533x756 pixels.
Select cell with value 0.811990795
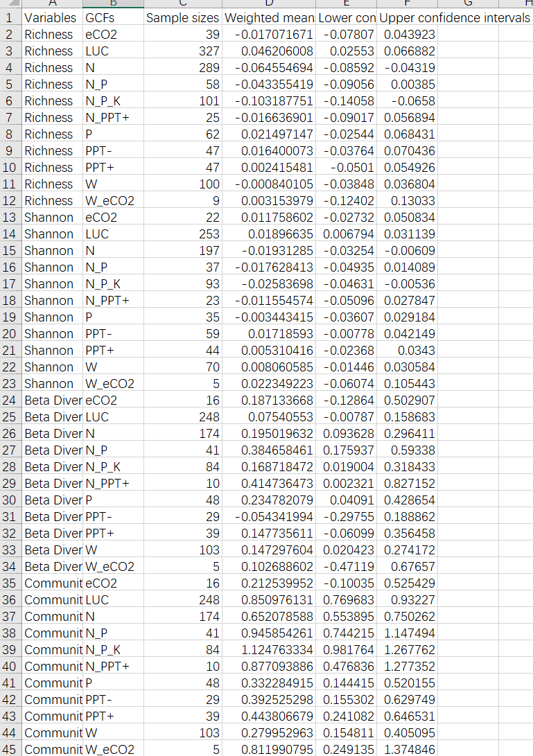click(x=269, y=749)
